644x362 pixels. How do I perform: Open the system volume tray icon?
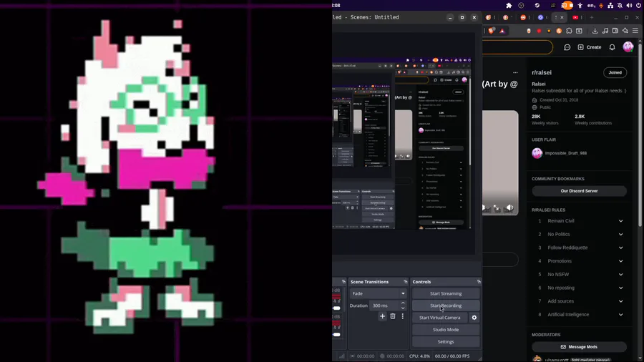(629, 5)
